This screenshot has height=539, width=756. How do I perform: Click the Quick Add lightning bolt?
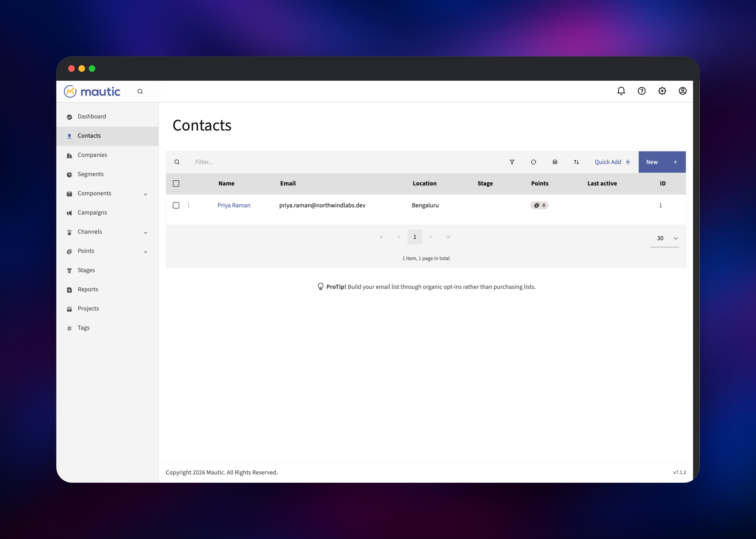628,162
